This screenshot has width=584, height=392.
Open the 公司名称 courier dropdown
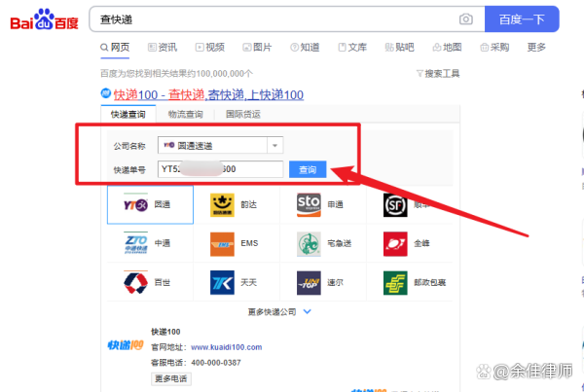pos(221,145)
